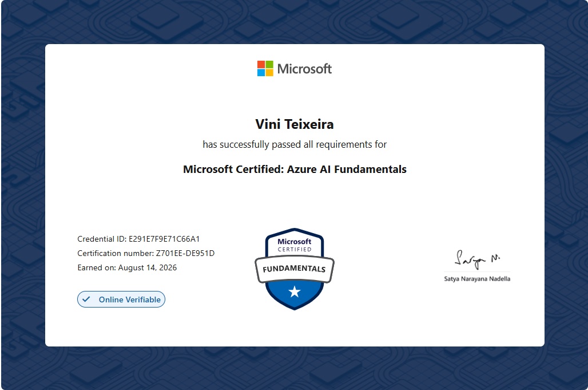Click the Online Verifiable badge button
Screen dimensions: 588x390
click(121, 299)
